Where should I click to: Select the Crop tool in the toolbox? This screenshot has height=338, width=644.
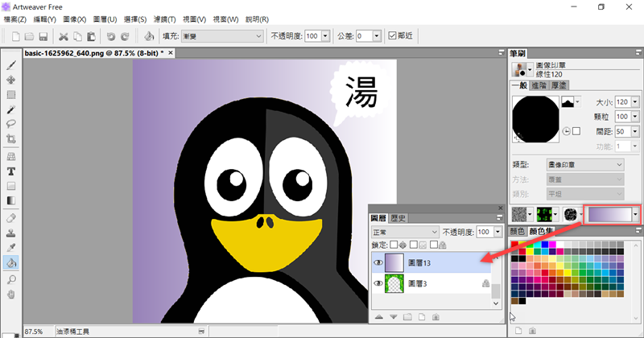(x=11, y=139)
